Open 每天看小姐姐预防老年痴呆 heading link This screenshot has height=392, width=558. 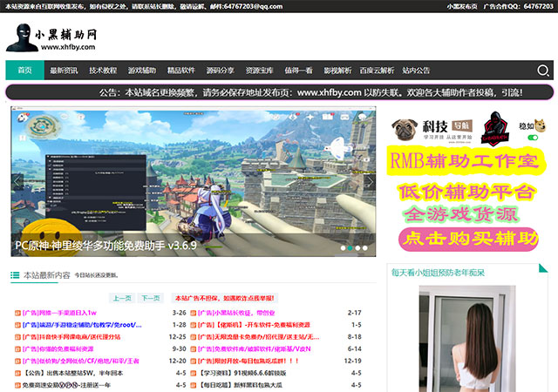pyautogui.click(x=438, y=273)
